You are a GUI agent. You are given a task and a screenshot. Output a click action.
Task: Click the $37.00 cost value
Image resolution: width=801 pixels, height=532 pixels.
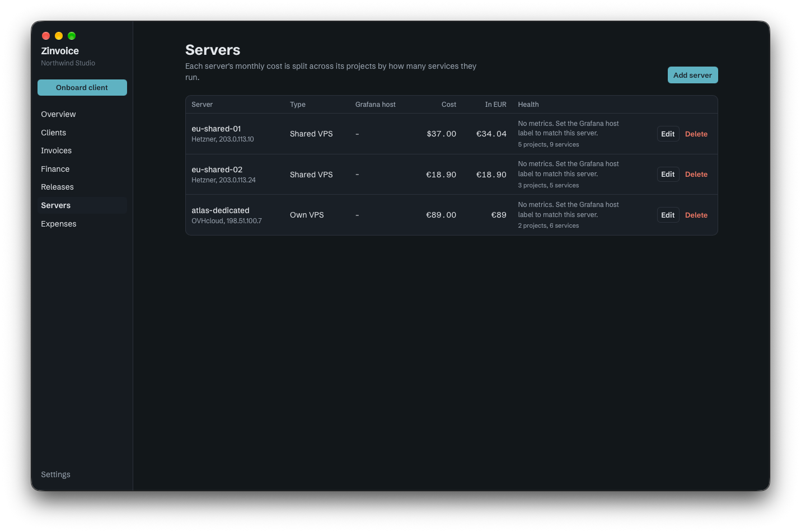pyautogui.click(x=441, y=134)
